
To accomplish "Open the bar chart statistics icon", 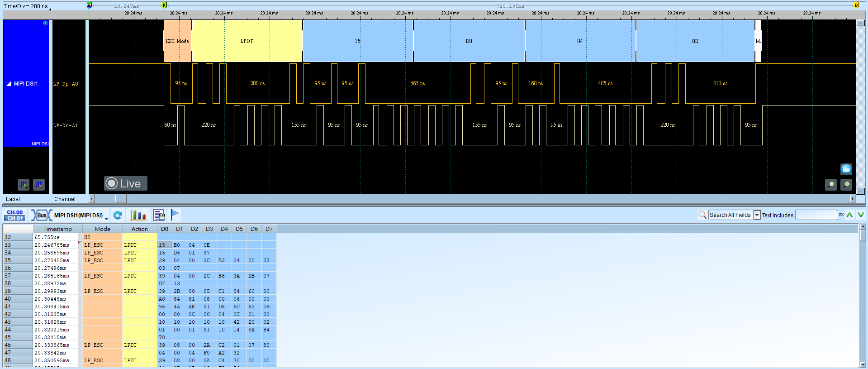I will click(138, 215).
